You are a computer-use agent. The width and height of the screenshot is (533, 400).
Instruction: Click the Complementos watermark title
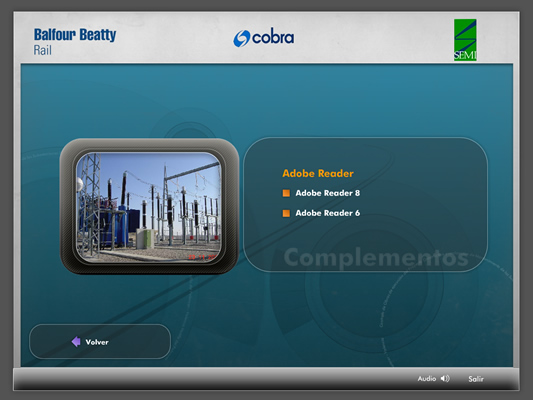(x=376, y=258)
